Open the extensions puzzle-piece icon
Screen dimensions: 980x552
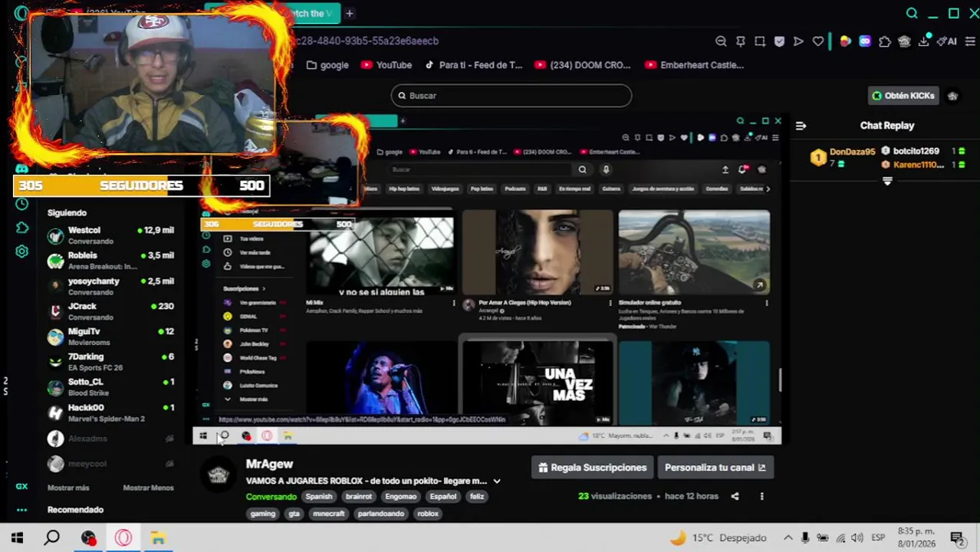pyautogui.click(x=885, y=41)
